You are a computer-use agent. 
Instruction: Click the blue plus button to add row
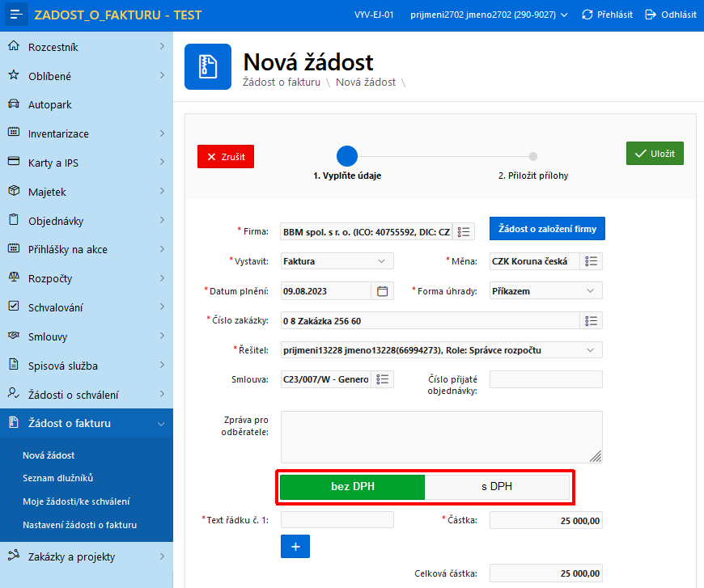[295, 546]
